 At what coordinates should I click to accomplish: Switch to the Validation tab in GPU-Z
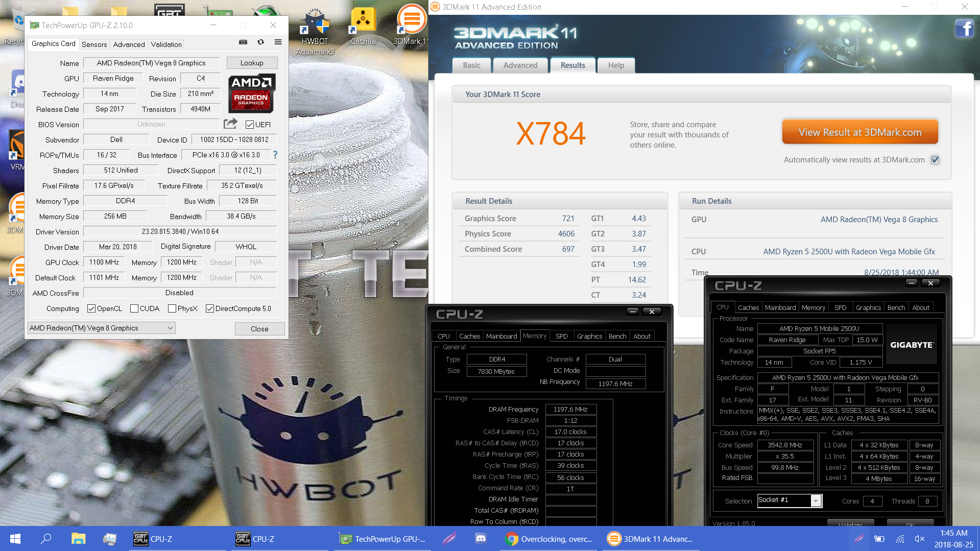pos(166,44)
